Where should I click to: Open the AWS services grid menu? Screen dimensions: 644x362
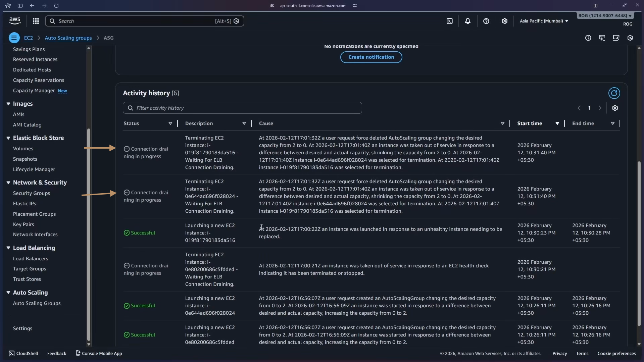click(36, 21)
